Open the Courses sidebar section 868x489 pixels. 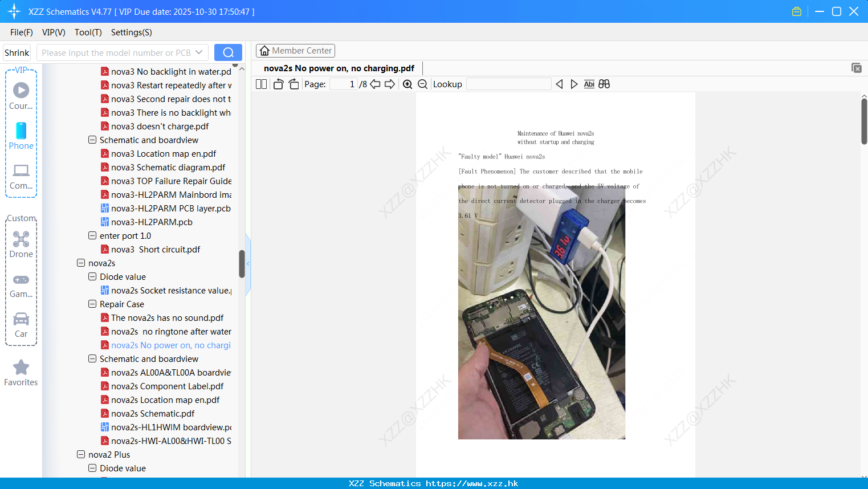coord(21,96)
